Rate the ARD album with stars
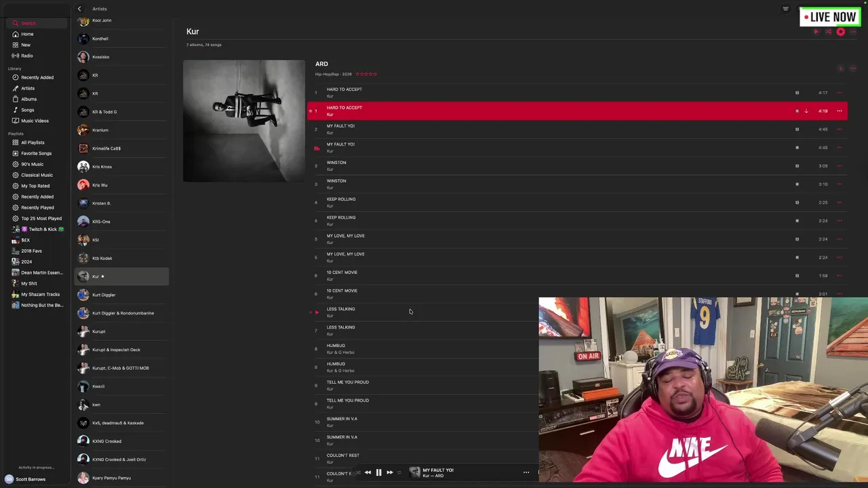Image resolution: width=868 pixels, height=488 pixels. pyautogui.click(x=366, y=74)
